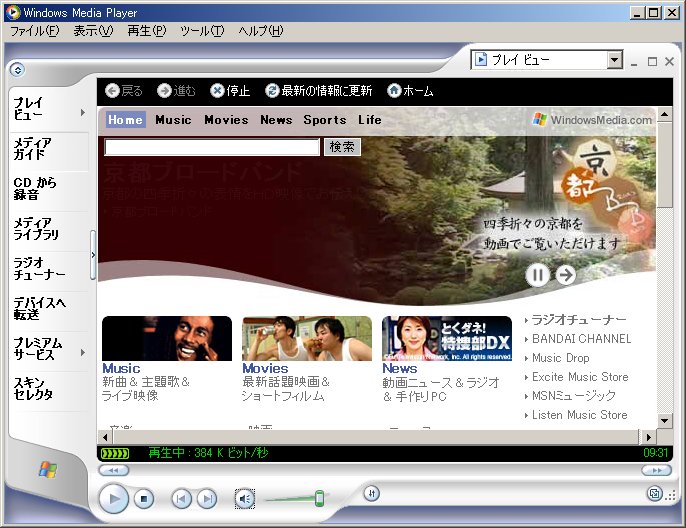Open the プレイ ビュー dropdown list
The width and height of the screenshot is (686, 528).
pyautogui.click(x=615, y=61)
